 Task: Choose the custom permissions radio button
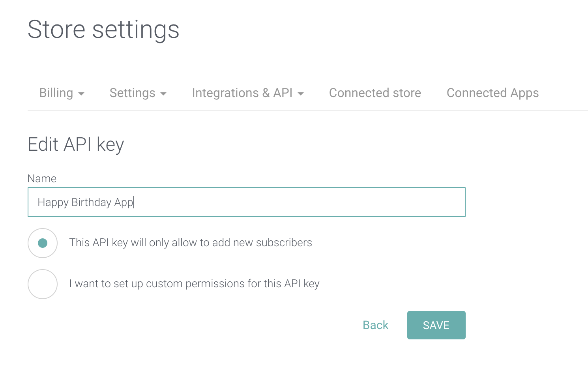[x=43, y=284]
